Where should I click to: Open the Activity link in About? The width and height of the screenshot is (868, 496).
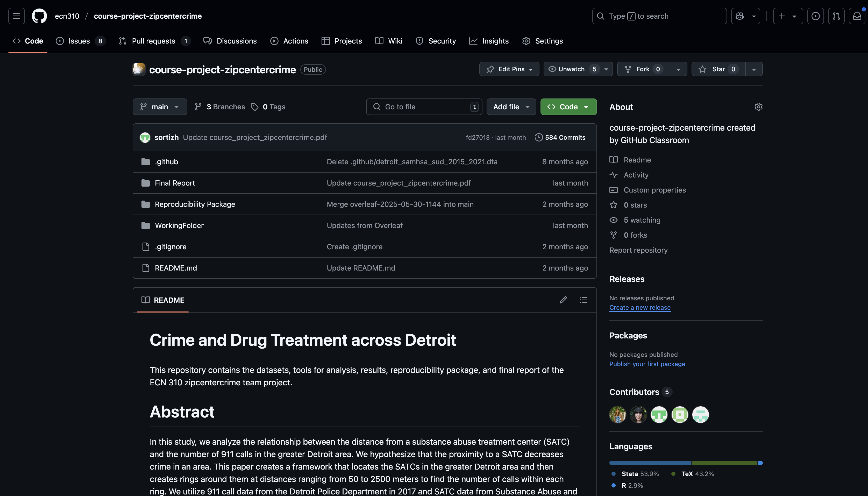click(629, 175)
